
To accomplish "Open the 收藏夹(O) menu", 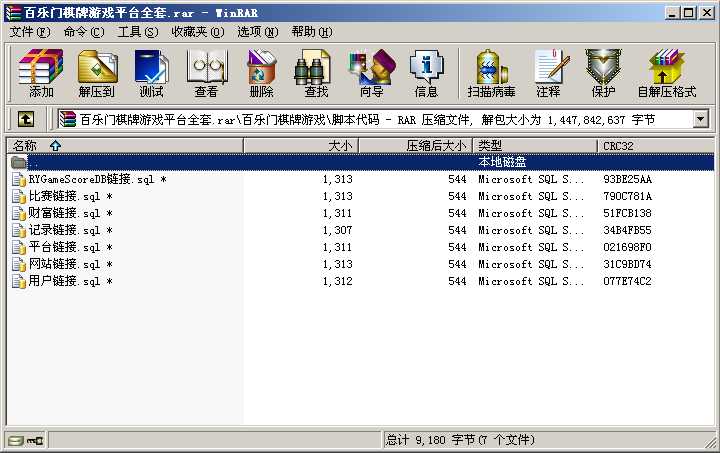I will [x=198, y=32].
